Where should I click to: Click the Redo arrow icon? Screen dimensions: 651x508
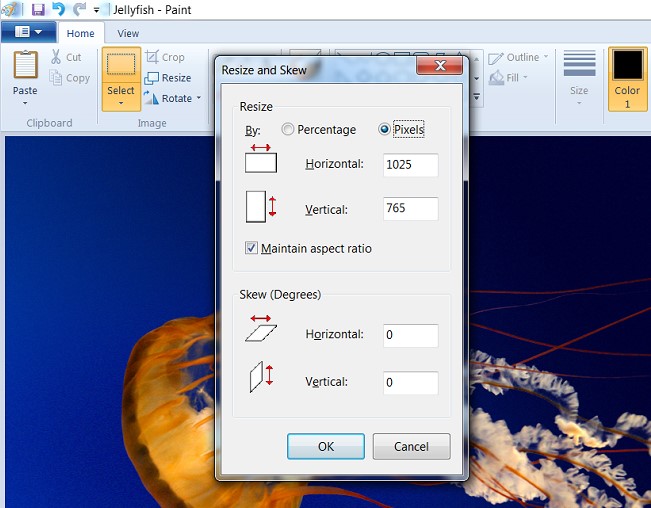click(79, 9)
